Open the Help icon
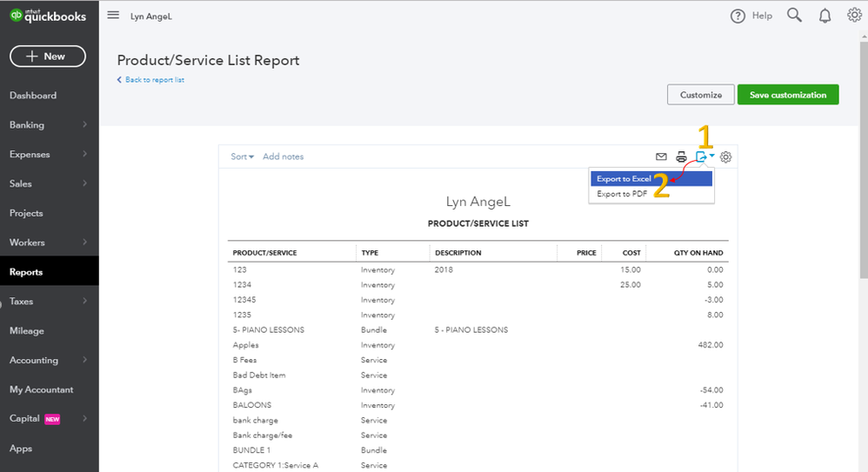Screen dimensions: 868x472 [x=738, y=16]
